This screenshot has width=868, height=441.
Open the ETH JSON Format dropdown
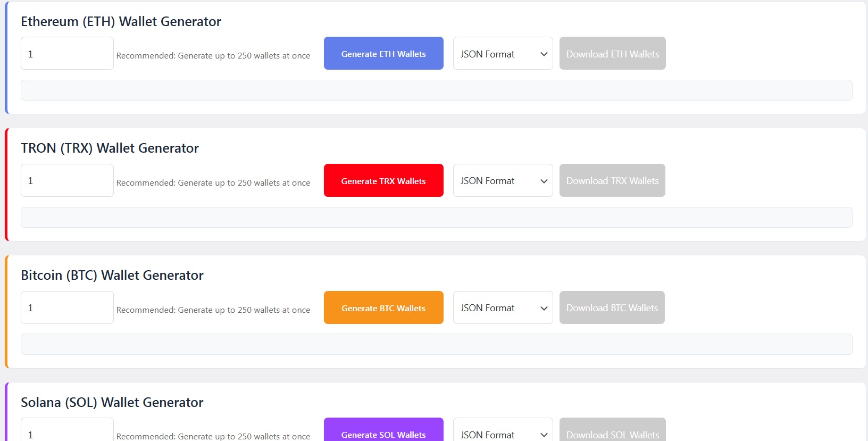[x=503, y=53]
